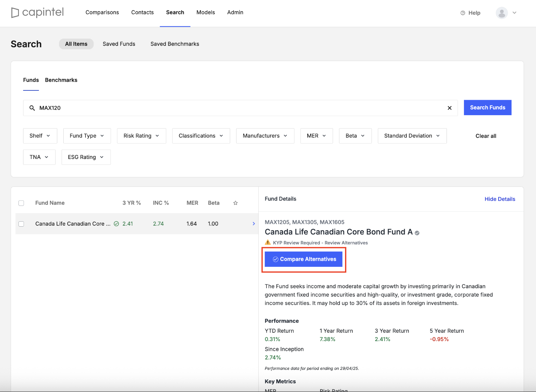This screenshot has height=392, width=536.
Task: Check the Canada Life Canadian Core row checkbox
Action: [21, 224]
